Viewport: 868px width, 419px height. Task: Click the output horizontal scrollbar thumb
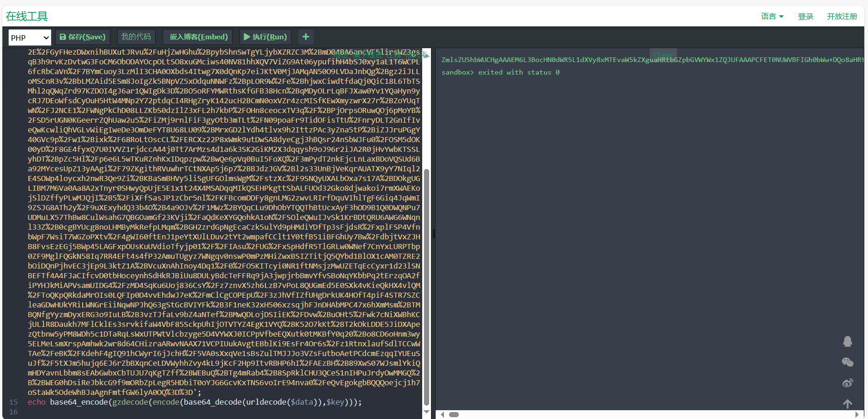[x=454, y=414]
